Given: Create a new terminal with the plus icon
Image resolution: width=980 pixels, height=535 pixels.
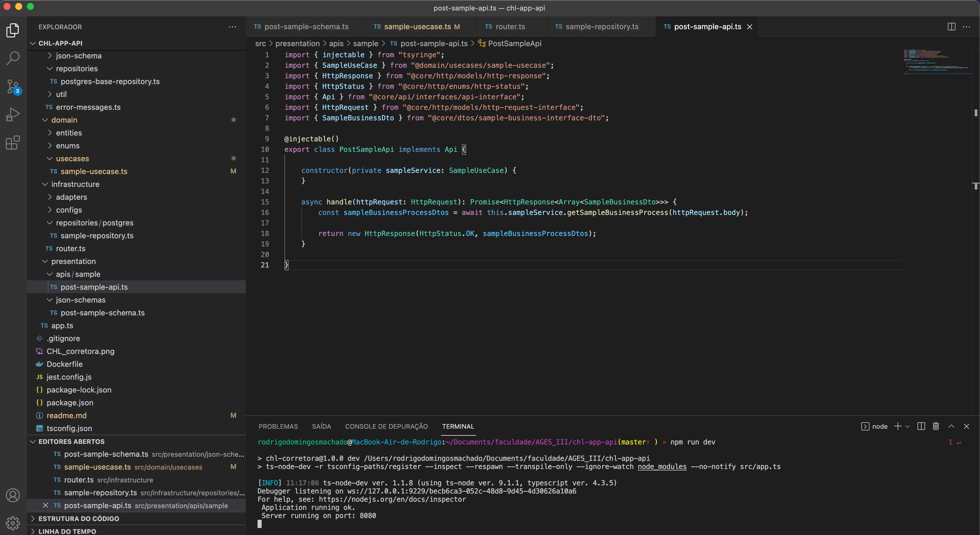Looking at the screenshot, I should 898,426.
